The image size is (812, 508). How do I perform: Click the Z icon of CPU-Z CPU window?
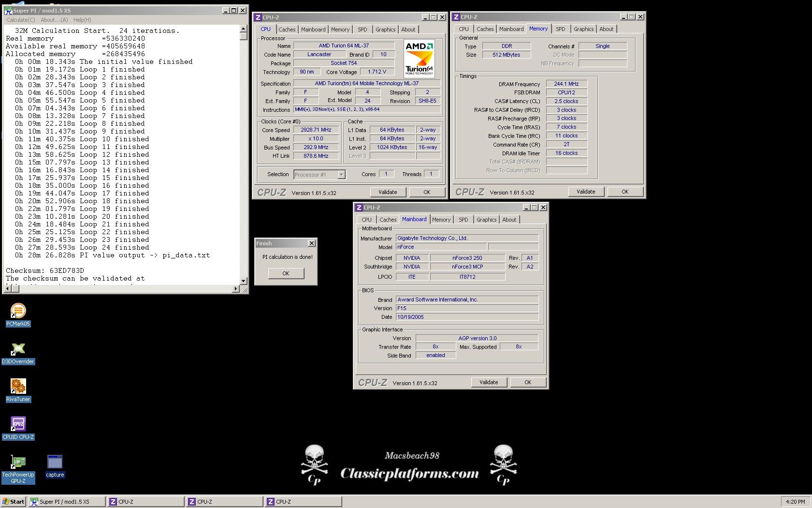[x=258, y=17]
